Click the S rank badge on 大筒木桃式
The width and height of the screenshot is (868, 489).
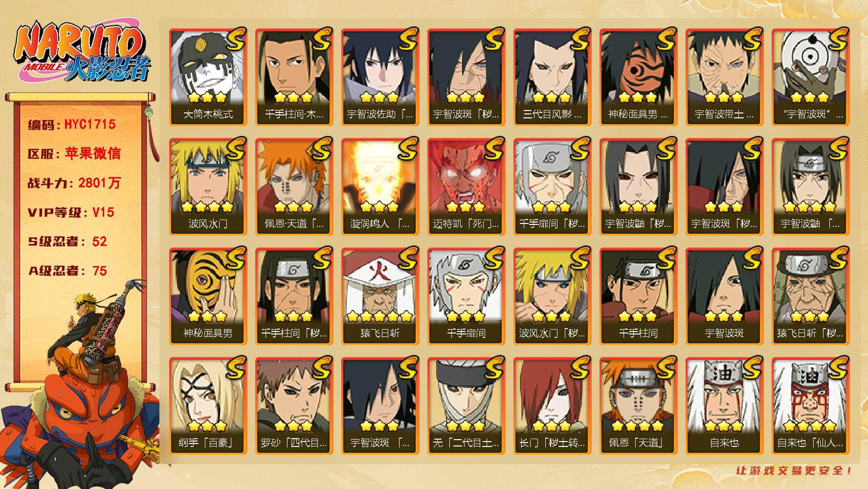pos(235,39)
